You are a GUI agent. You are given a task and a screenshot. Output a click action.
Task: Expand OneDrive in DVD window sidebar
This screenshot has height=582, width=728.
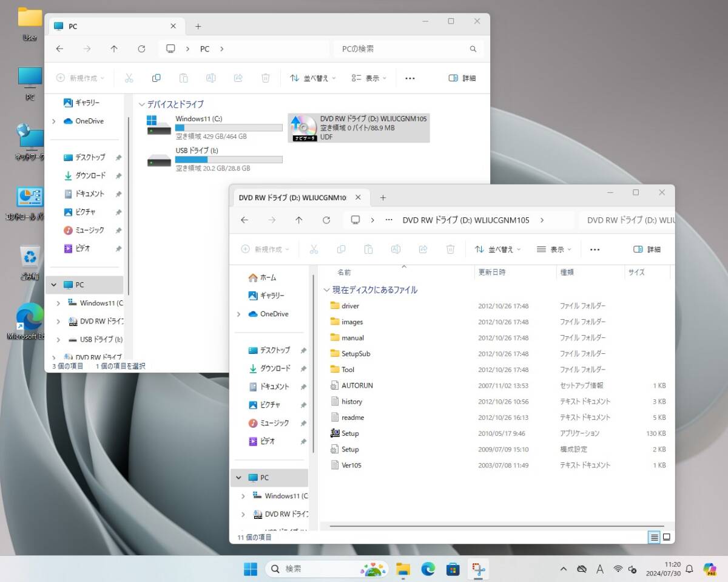point(238,314)
